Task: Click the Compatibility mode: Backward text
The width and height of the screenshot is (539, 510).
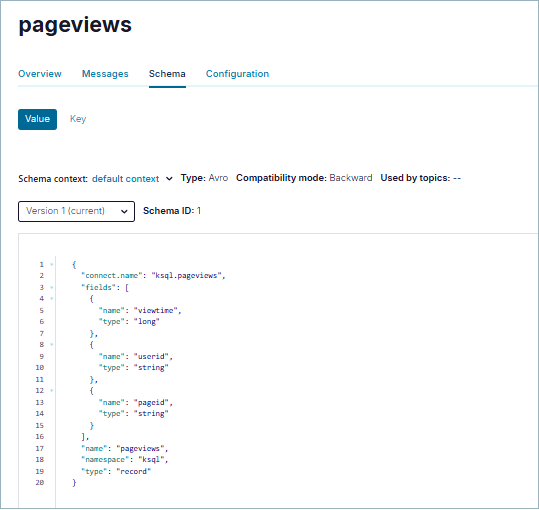Action: click(304, 178)
